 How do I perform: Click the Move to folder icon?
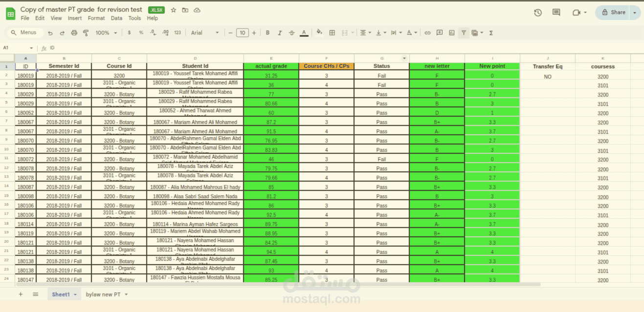tap(185, 10)
